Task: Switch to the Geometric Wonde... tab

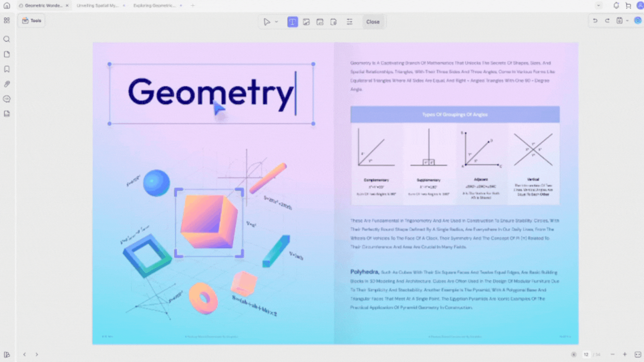Action: click(x=43, y=6)
